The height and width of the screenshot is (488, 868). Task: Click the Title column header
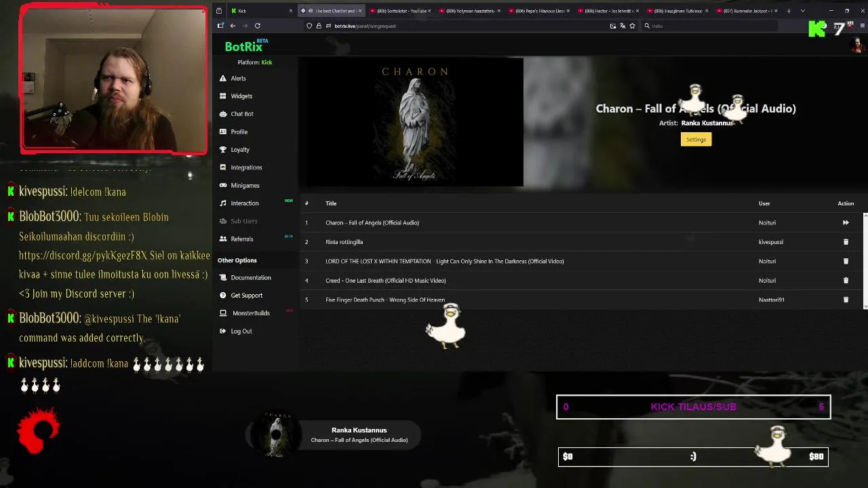331,203
